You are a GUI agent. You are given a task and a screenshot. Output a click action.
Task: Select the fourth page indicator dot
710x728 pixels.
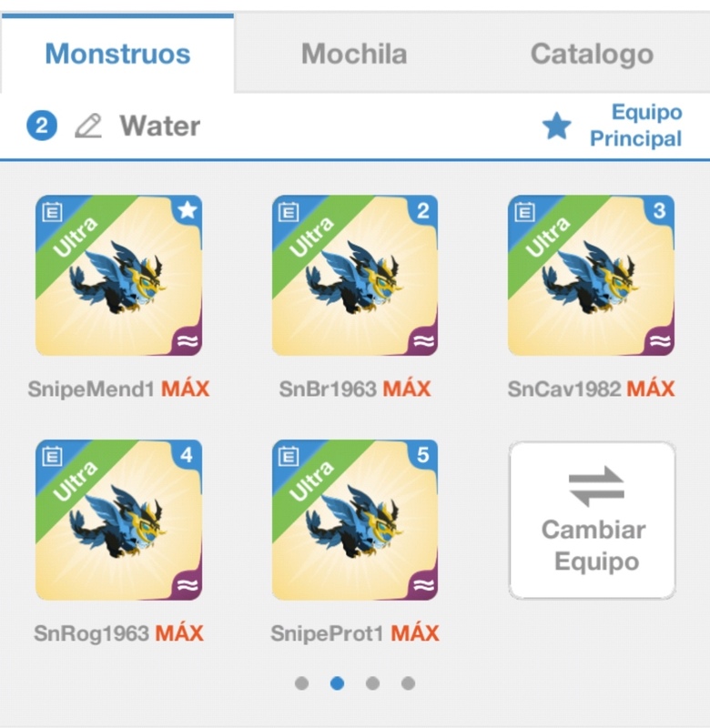click(x=408, y=682)
